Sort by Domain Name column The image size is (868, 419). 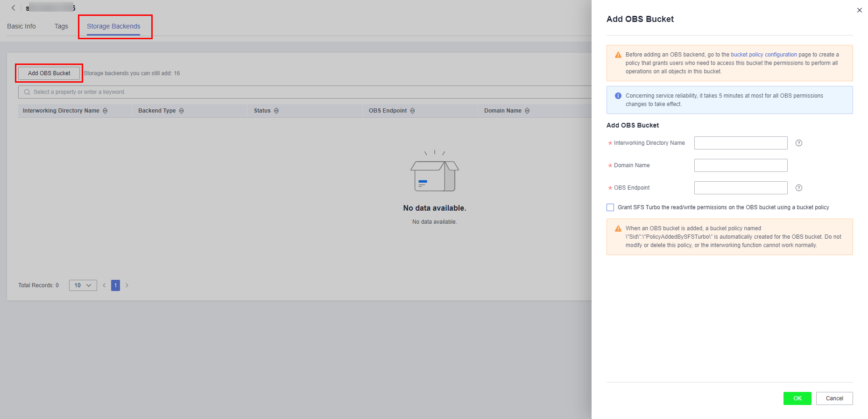coord(527,111)
